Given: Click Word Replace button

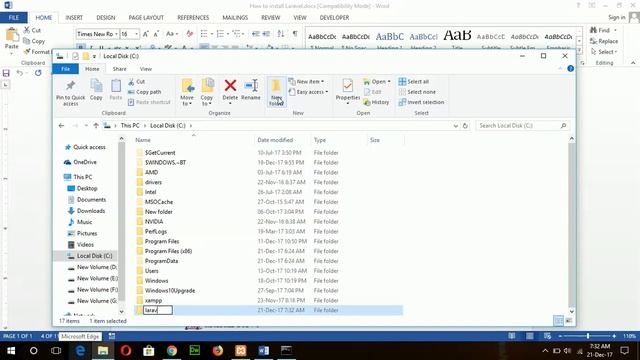Looking at the screenshot, I should (x=604, y=41).
